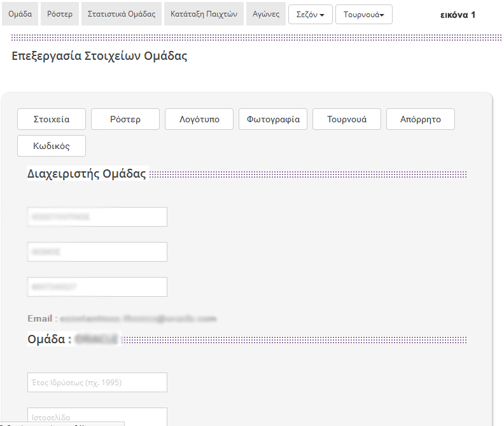Focus the Ιστοσελίδα input field
The image size is (504, 426).
pyautogui.click(x=97, y=416)
